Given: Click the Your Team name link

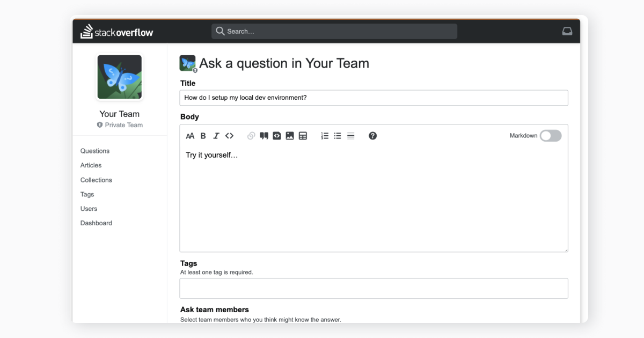Looking at the screenshot, I should pyautogui.click(x=120, y=114).
